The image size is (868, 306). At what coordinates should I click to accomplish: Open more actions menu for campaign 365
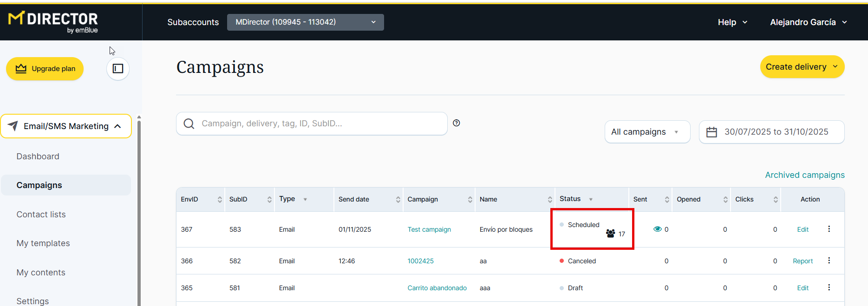tap(829, 287)
